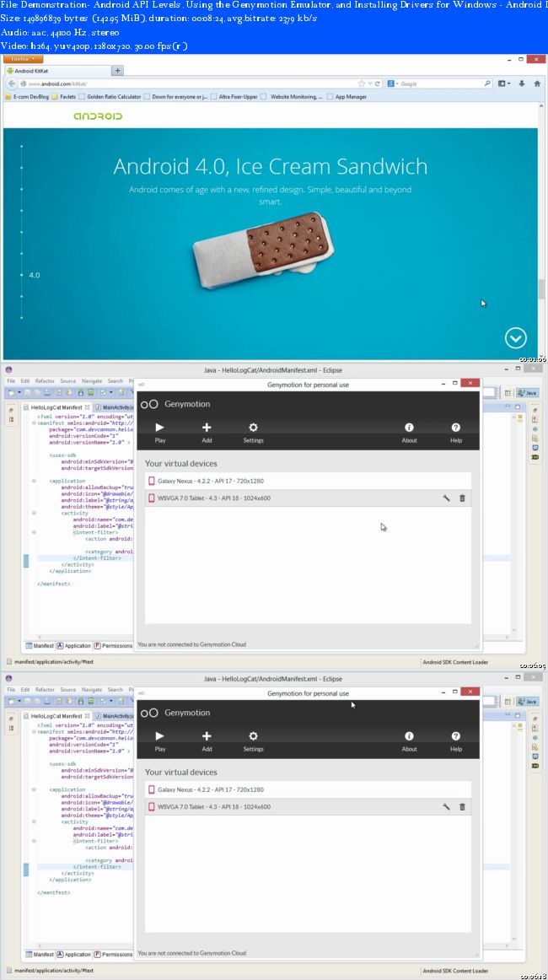
Task: Collapse the application XML fold marker in the middle frame
Action: click(x=34, y=482)
